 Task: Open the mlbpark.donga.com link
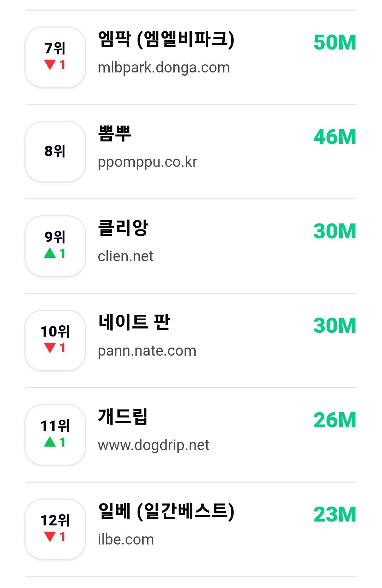pos(164,68)
